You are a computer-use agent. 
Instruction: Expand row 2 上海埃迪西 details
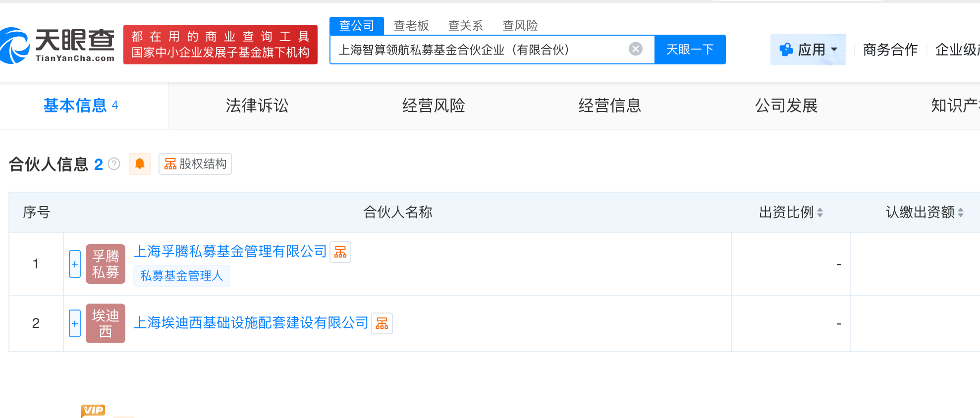pyautogui.click(x=75, y=323)
